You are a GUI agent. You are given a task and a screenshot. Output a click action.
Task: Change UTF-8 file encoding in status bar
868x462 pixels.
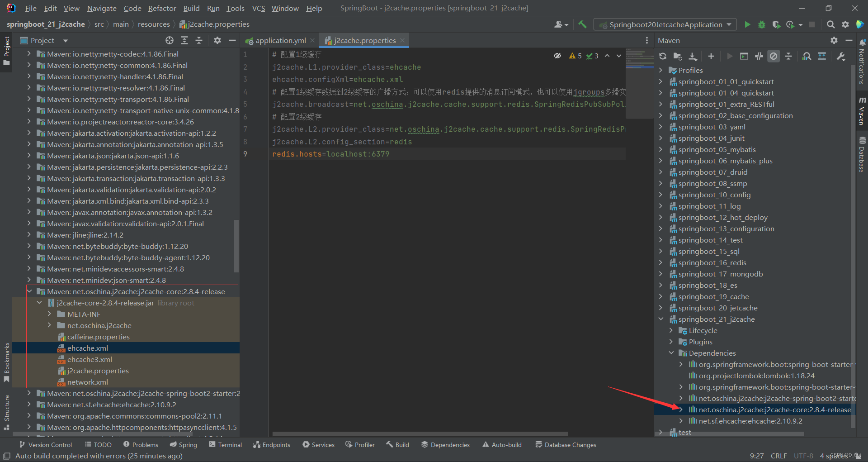pyautogui.click(x=803, y=456)
